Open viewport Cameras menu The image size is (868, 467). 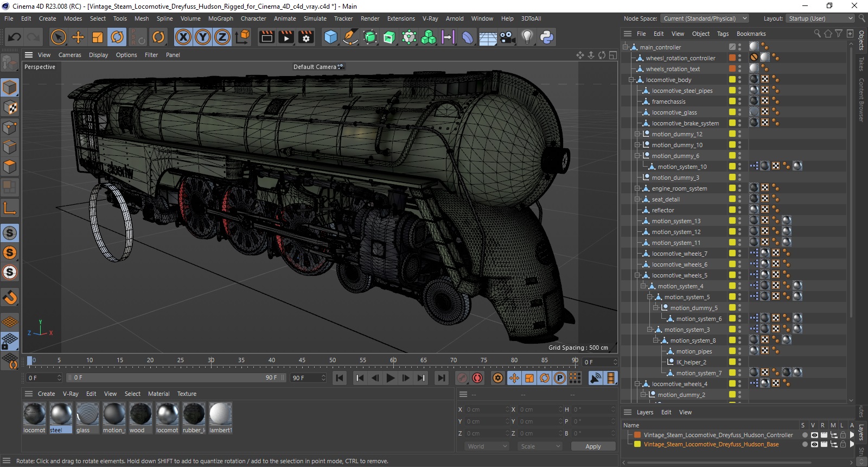(x=70, y=55)
